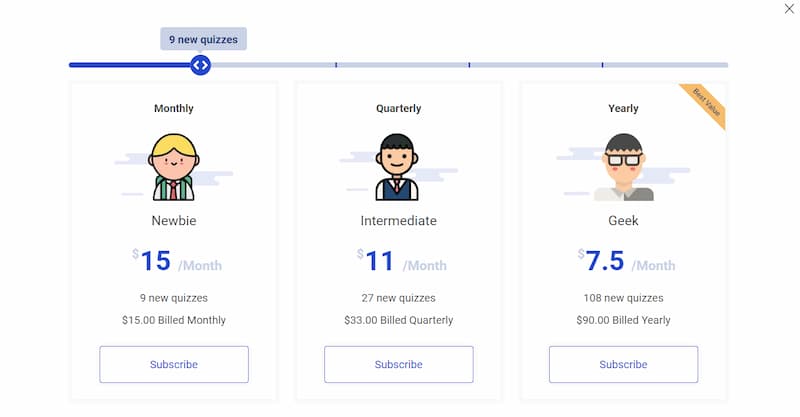Subscribe to the Yearly Geek plan
This screenshot has height=417, width=800.
[623, 364]
